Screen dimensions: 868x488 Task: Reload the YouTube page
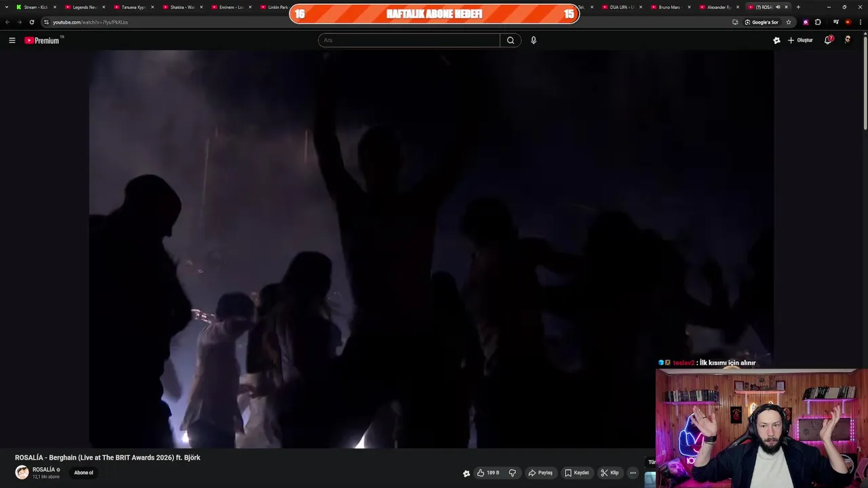tap(31, 22)
